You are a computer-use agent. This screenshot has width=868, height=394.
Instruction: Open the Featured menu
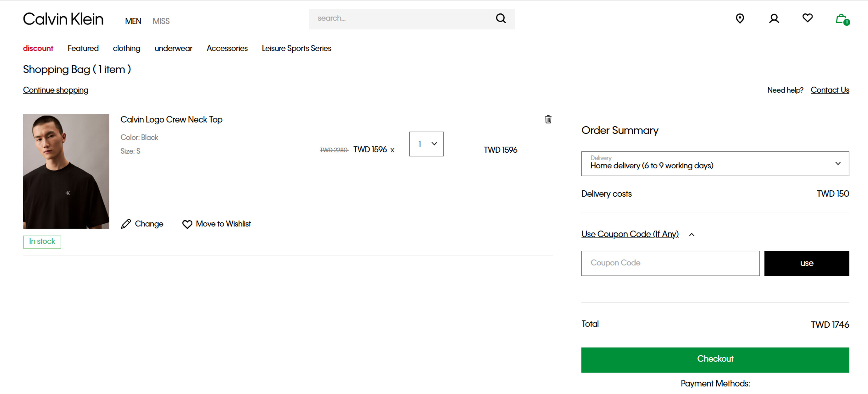(83, 49)
